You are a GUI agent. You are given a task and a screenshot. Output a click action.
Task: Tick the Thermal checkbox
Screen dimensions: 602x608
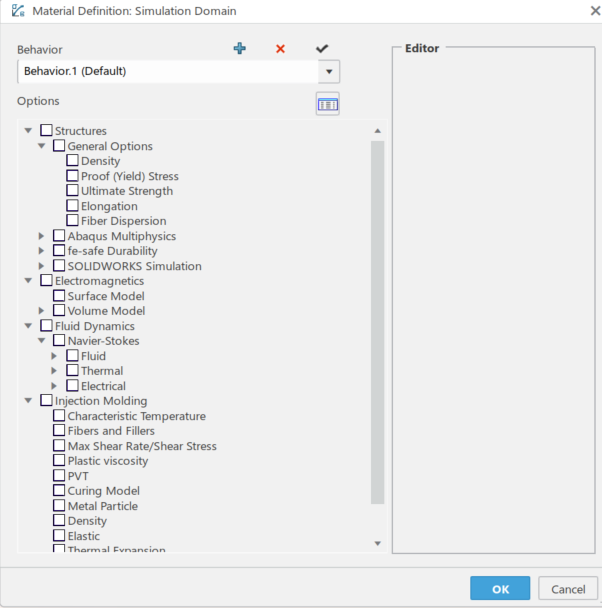click(72, 370)
